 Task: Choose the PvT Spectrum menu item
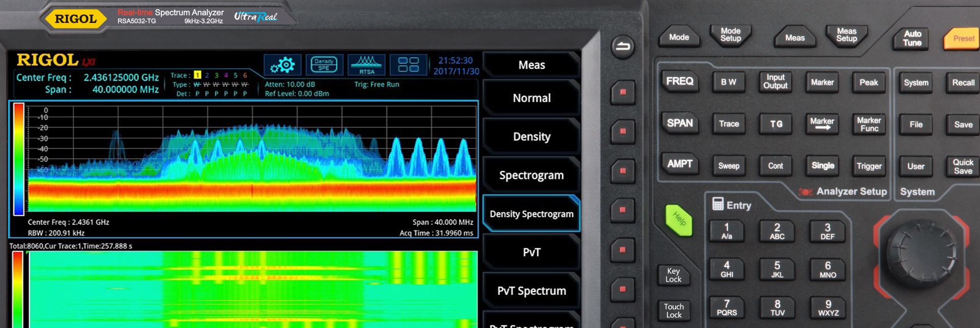pos(532,291)
